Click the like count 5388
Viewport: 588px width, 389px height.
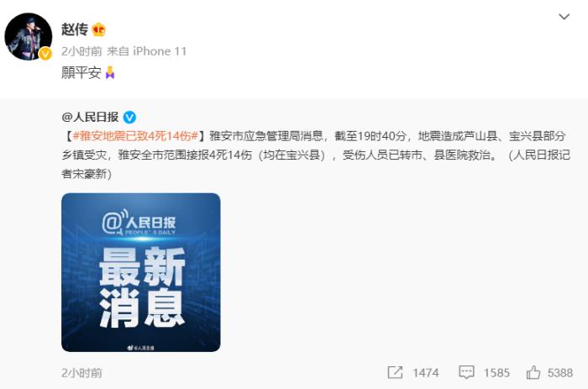(x=560, y=373)
